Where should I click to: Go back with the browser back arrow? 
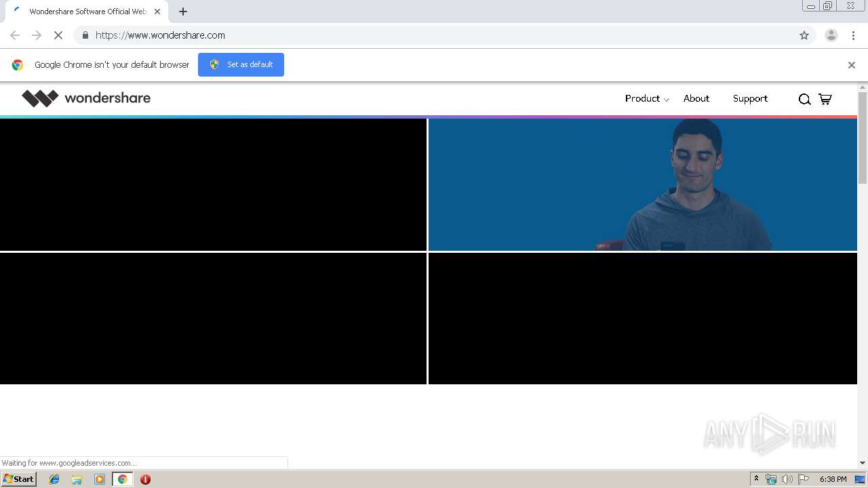(15, 35)
